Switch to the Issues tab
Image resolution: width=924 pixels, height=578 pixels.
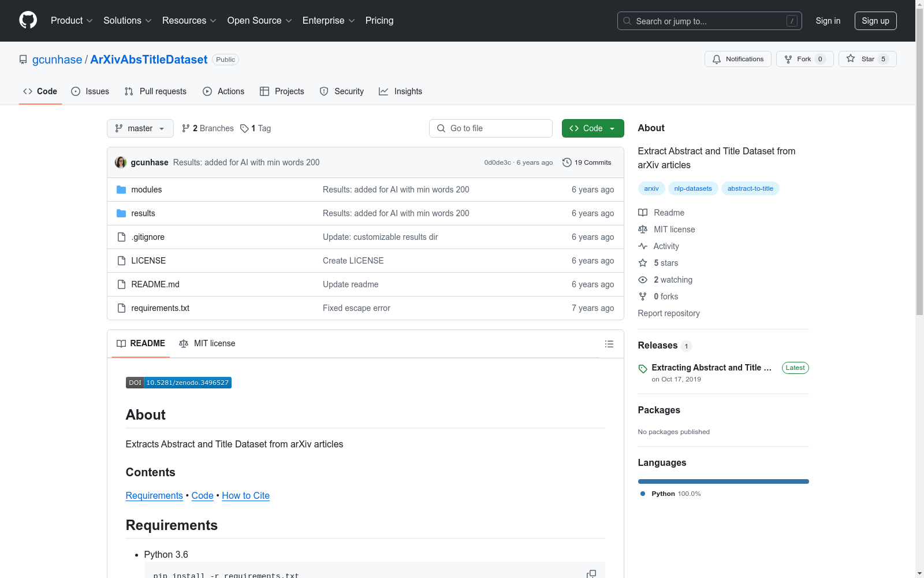(x=90, y=91)
